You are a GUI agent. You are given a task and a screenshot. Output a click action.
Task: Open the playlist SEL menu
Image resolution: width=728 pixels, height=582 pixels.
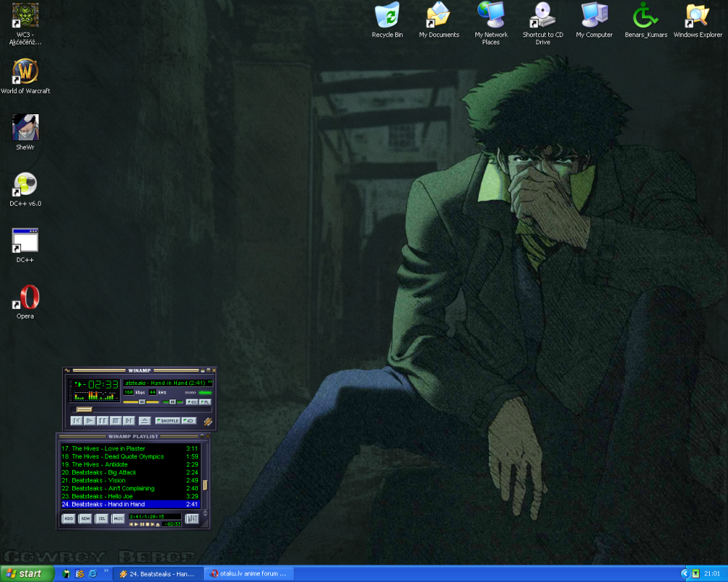[102, 519]
